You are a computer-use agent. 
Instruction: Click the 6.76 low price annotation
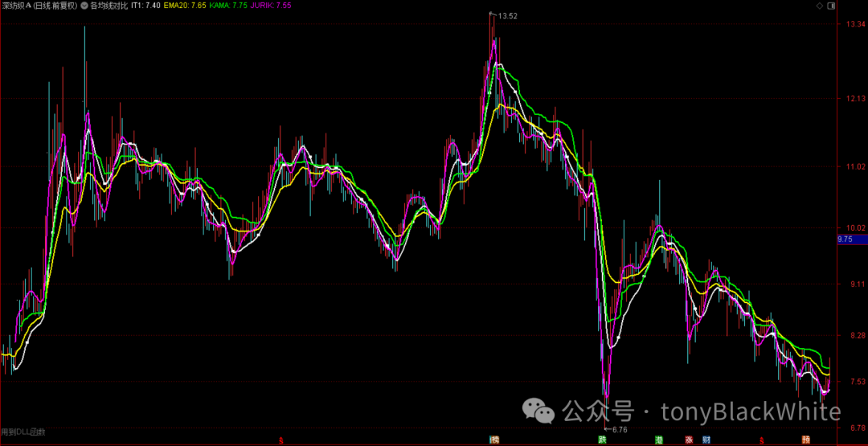coord(620,429)
